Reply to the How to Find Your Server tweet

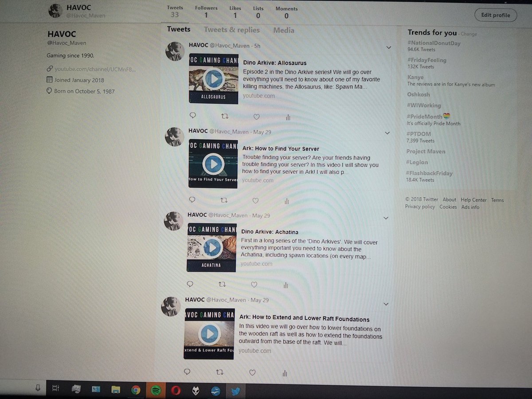click(192, 200)
